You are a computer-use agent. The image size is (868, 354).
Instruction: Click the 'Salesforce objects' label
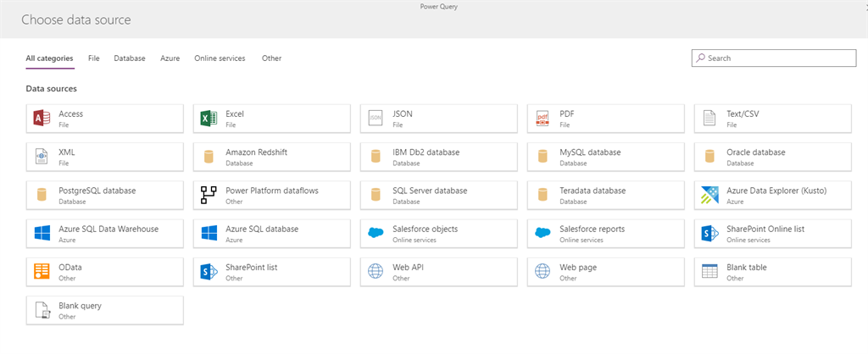tap(426, 229)
